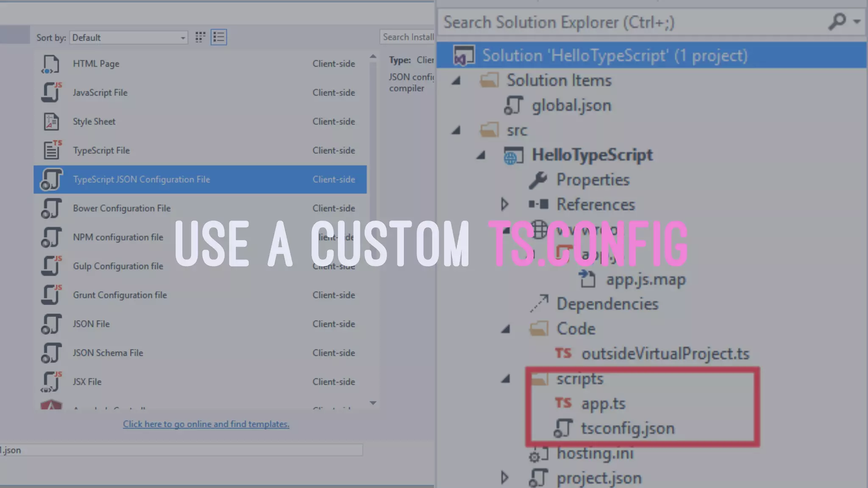Image resolution: width=868 pixels, height=488 pixels.
Task: Collapse the src folder node
Action: point(456,130)
